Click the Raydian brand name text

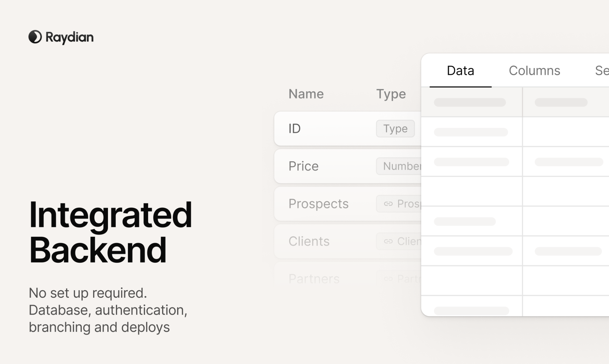(x=70, y=37)
